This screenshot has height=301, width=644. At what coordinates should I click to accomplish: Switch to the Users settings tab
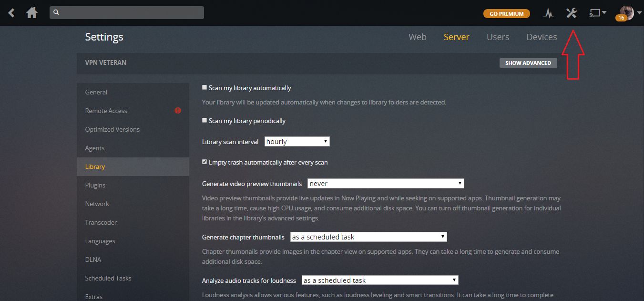[x=498, y=37]
